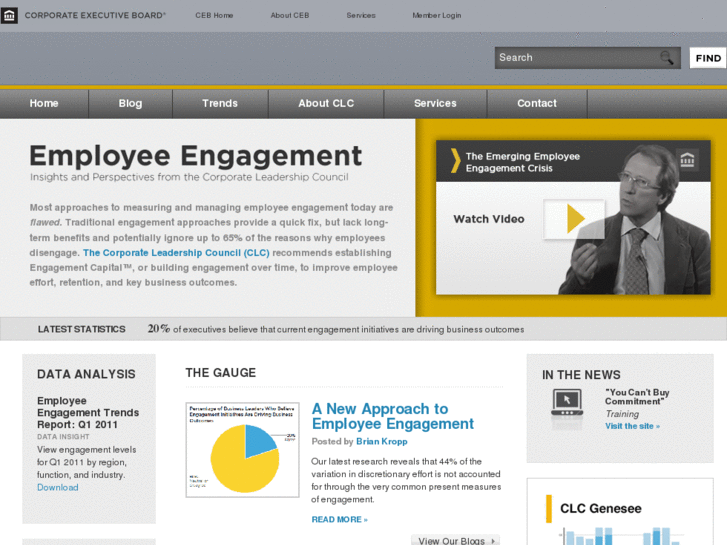This screenshot has width=727, height=545.
Task: Click the CLC Genesee chart panel heading
Action: pyautogui.click(x=600, y=508)
